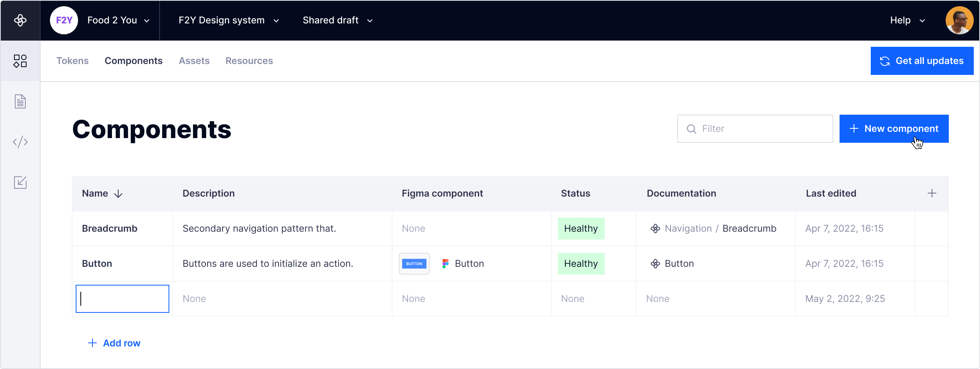Click None Figma component in new row
This screenshot has height=369, width=980.
tap(414, 299)
